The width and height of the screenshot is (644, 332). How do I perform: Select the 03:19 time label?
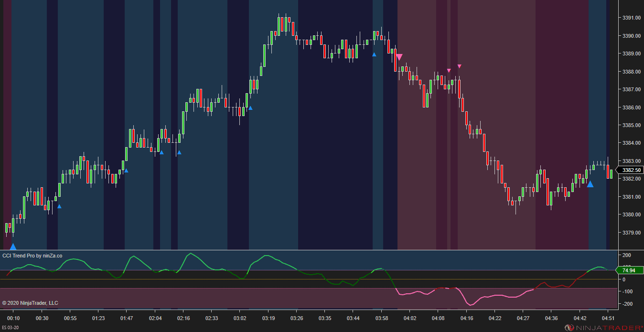tap(268, 318)
